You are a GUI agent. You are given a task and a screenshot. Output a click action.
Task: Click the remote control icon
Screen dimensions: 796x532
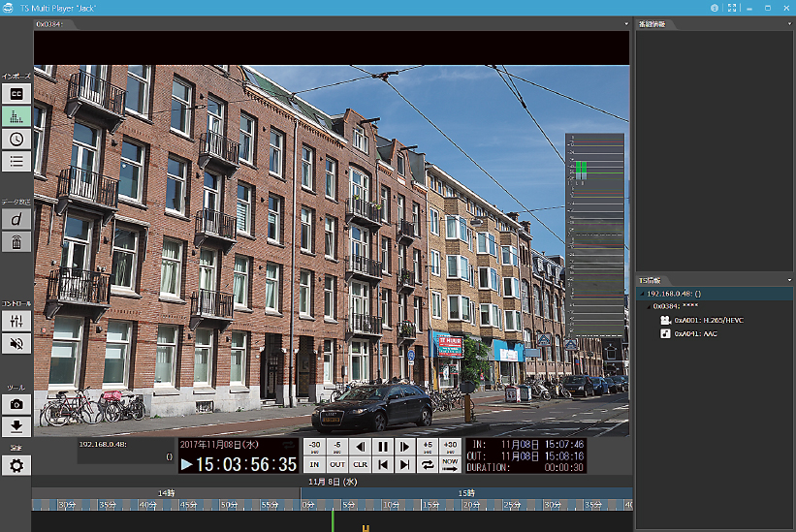click(16, 242)
